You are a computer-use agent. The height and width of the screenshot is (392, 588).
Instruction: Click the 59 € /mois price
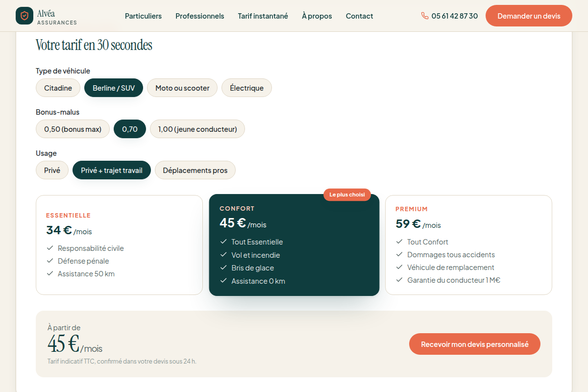pyautogui.click(x=418, y=223)
